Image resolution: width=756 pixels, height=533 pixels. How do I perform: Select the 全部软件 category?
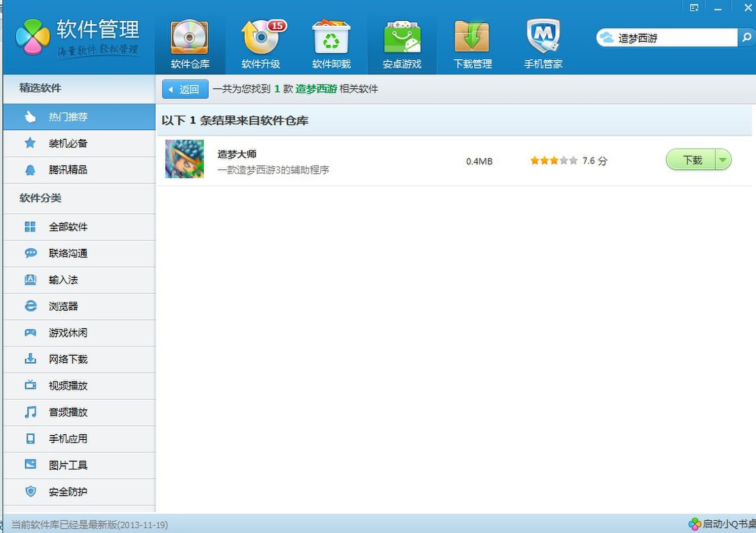(68, 227)
